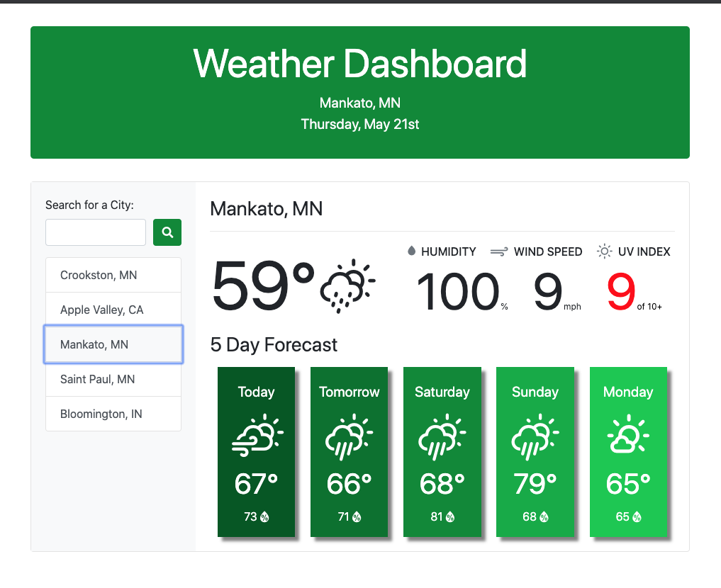Click the rainy weather icon beside 59°
The image size is (721, 588).
[348, 285]
